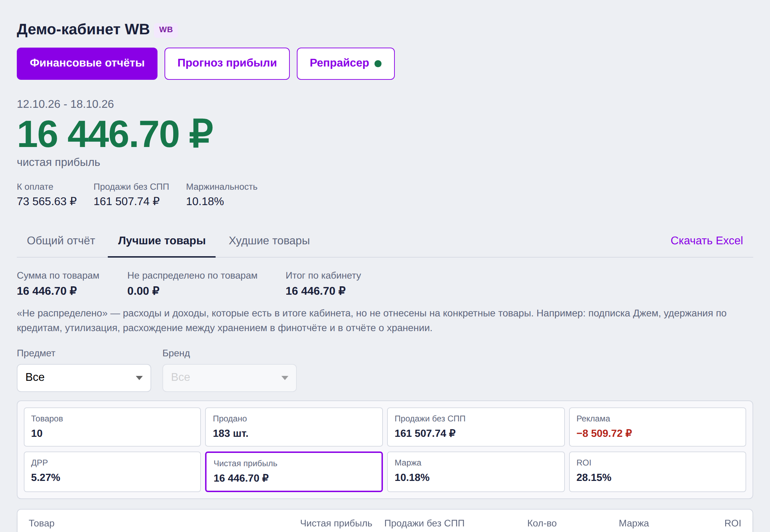
Task: Select the Маржа 10.18% card
Action: click(476, 472)
